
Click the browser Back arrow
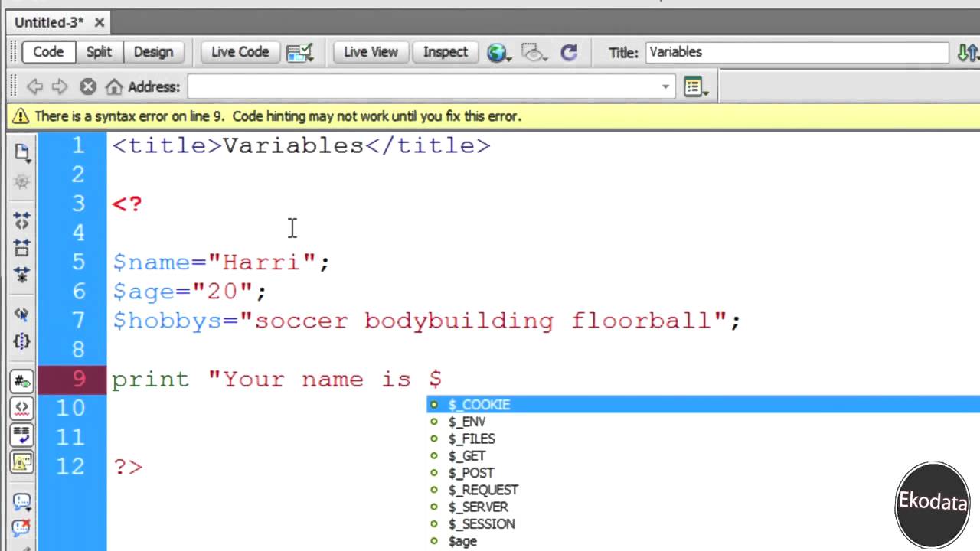pyautogui.click(x=34, y=86)
